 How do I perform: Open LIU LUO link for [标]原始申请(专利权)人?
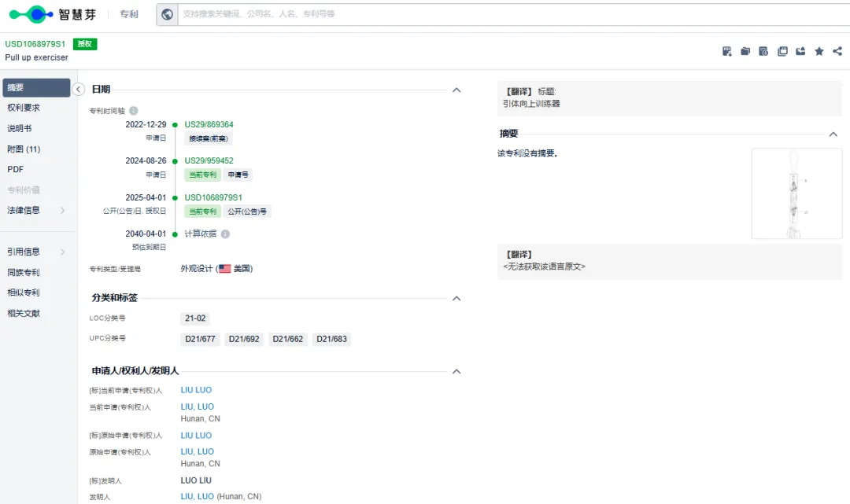click(196, 436)
